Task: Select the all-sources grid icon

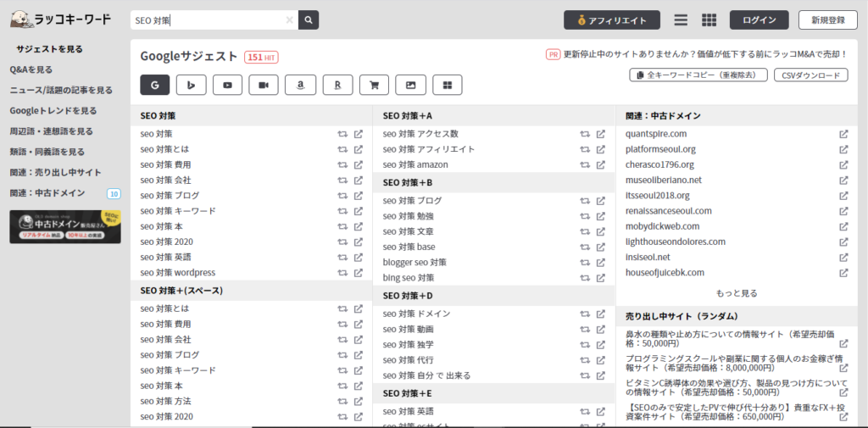Action: tap(448, 85)
